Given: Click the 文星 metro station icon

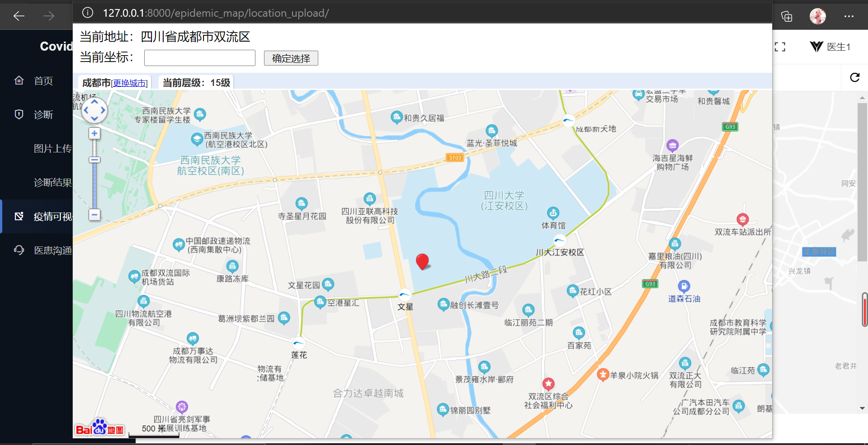Looking at the screenshot, I should [x=405, y=295].
